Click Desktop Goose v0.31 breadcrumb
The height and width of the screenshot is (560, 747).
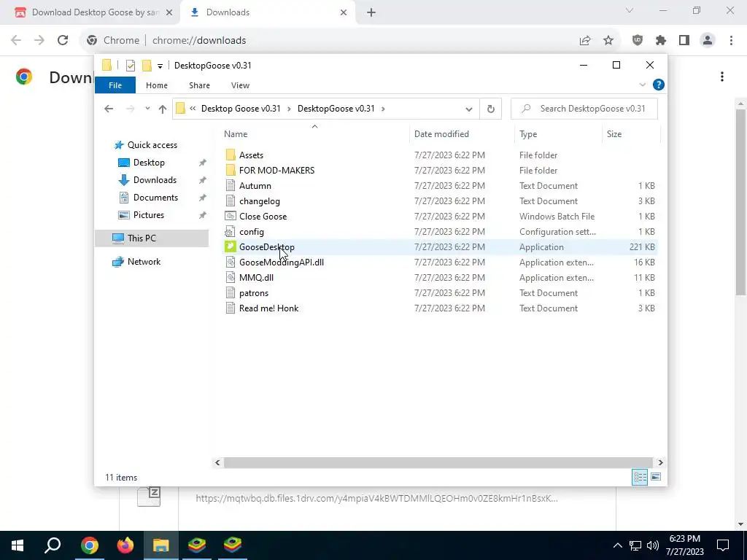pyautogui.click(x=241, y=109)
